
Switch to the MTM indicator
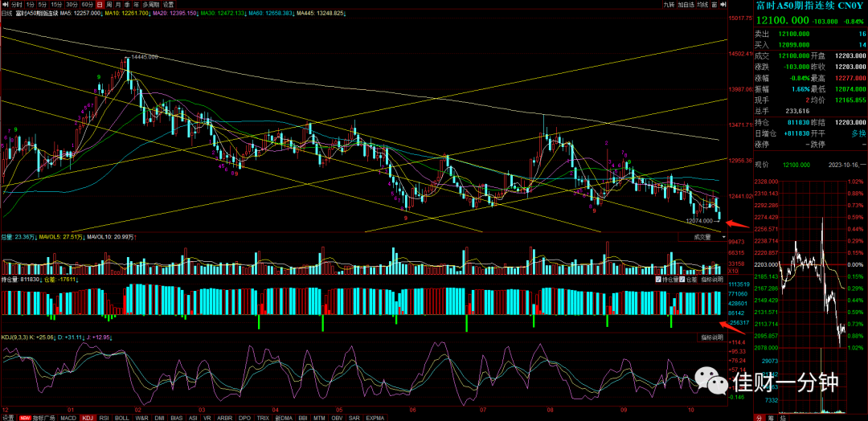[x=320, y=417]
